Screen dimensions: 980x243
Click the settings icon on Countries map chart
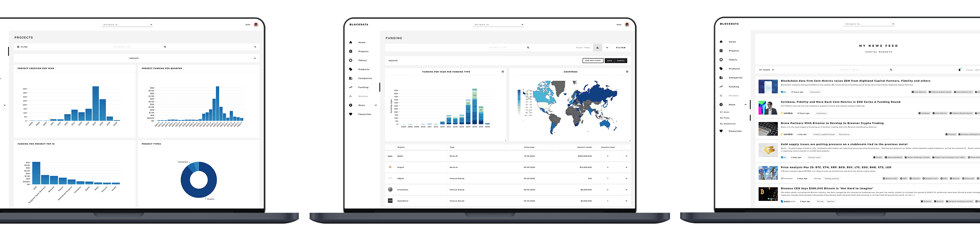click(x=627, y=72)
